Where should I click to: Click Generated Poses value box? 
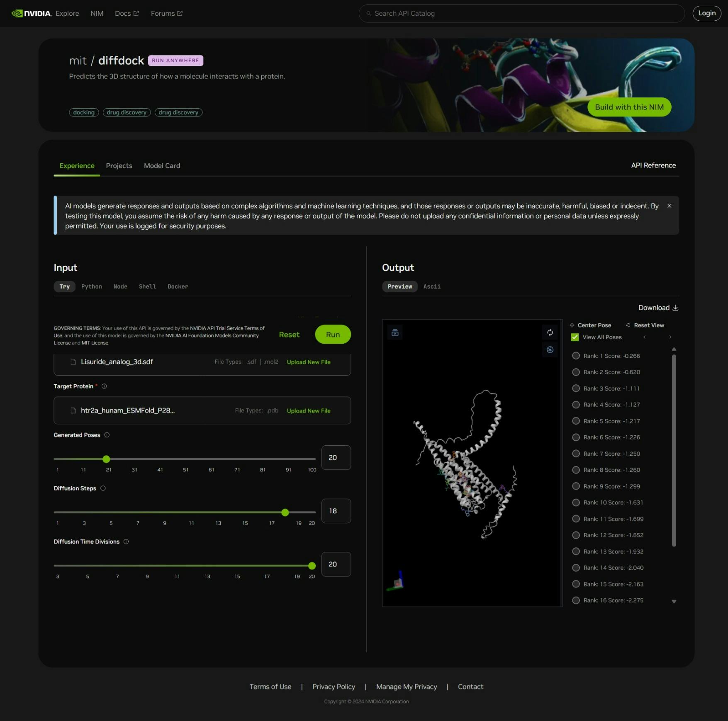pos(336,458)
